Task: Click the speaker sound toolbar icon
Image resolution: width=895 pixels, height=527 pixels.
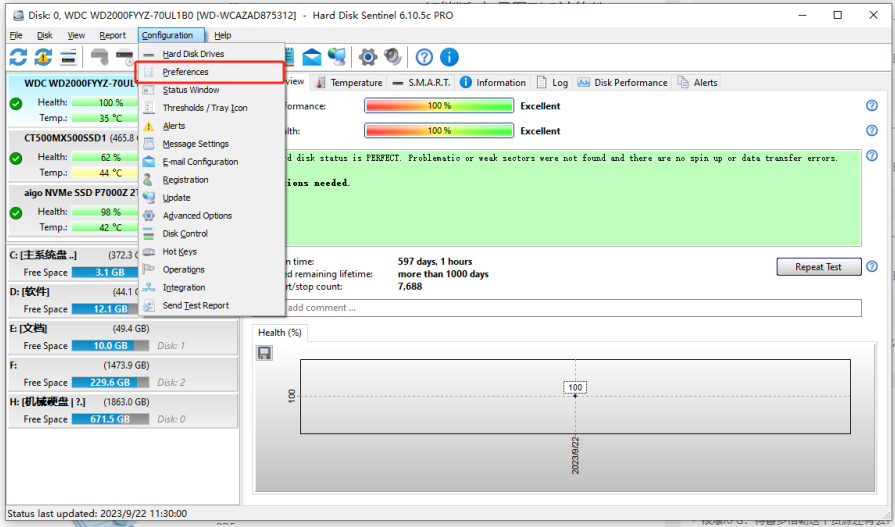Action: point(393,57)
